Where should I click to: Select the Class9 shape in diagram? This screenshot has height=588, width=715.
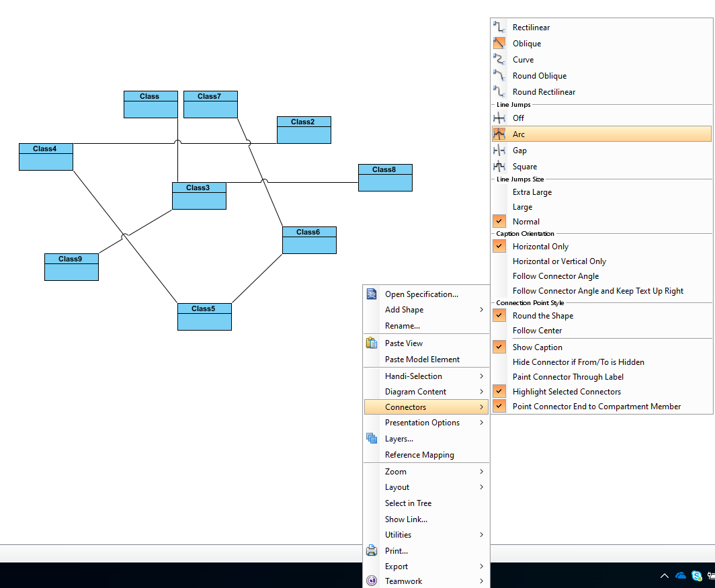click(72, 267)
